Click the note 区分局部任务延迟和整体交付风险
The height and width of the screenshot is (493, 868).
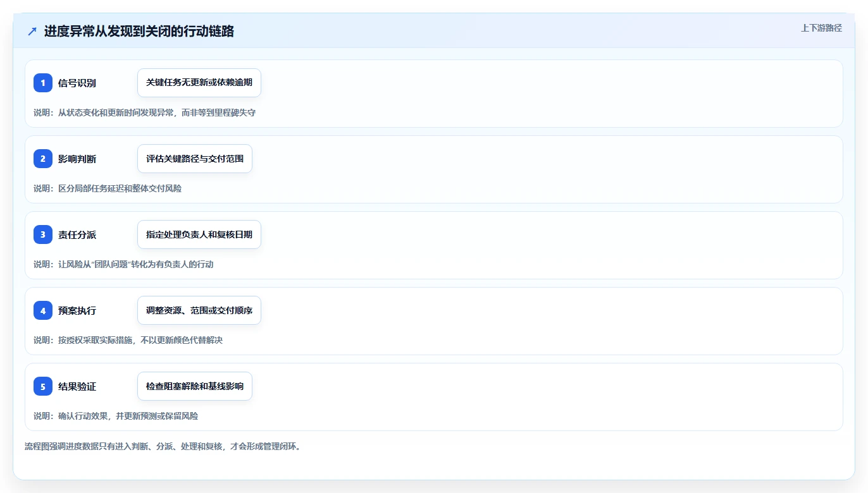(108, 188)
